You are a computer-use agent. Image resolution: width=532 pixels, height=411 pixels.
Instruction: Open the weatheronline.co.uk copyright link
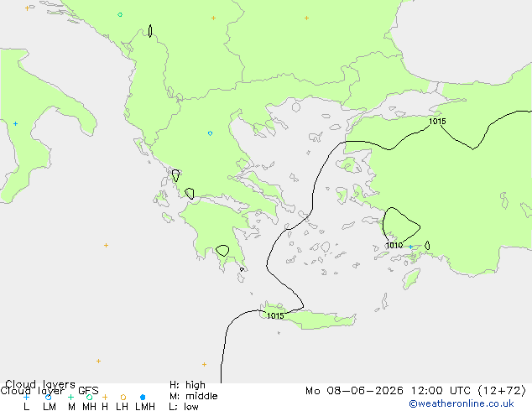click(x=462, y=403)
